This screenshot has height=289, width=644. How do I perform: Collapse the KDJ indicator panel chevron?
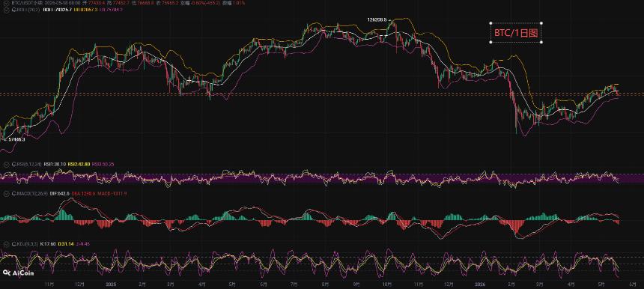click(6, 244)
